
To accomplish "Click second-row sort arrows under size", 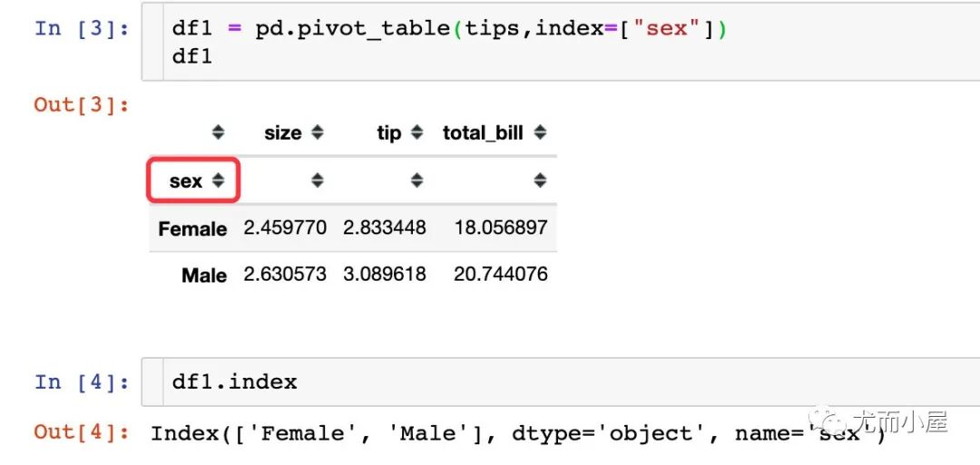I will coord(318,181).
